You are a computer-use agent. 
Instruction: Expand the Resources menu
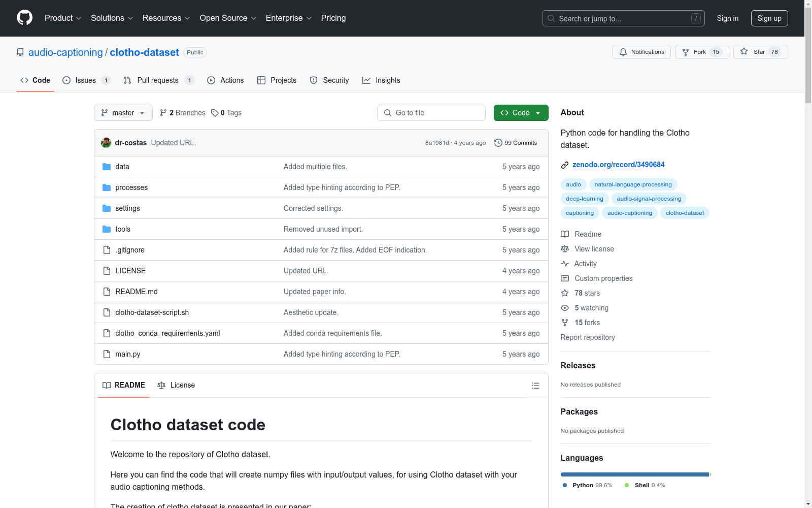click(166, 18)
